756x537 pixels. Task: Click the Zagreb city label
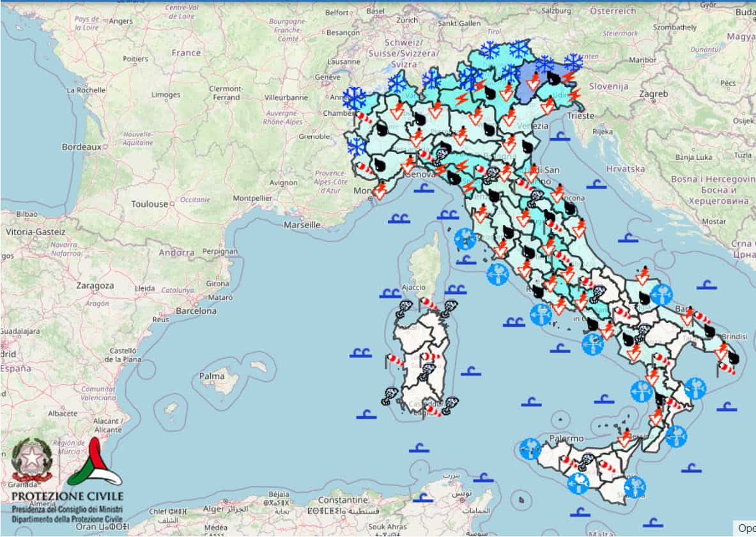coord(653,94)
